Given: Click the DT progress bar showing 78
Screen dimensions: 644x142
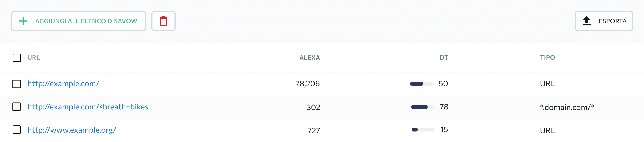Looking at the screenshot, I should (x=422, y=107).
